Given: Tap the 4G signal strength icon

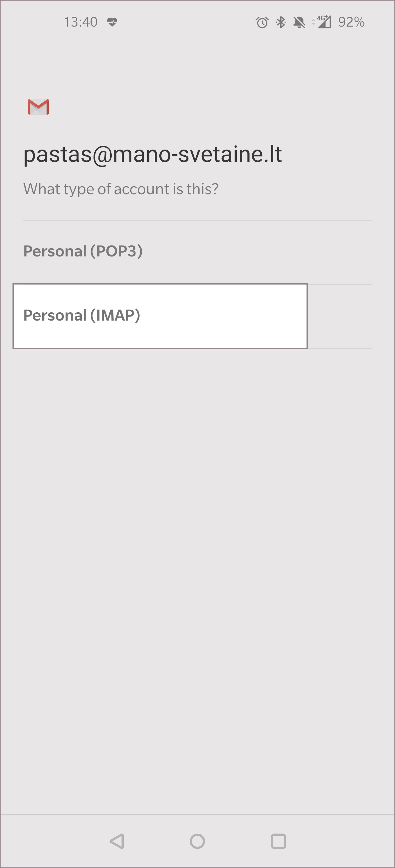Looking at the screenshot, I should click(x=324, y=22).
